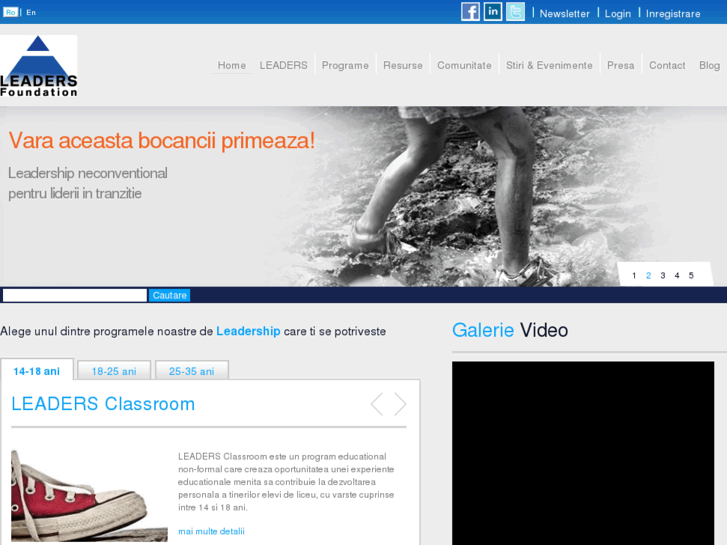Show previous program with left arrow
This screenshot has width=727, height=545.
pos(377,404)
